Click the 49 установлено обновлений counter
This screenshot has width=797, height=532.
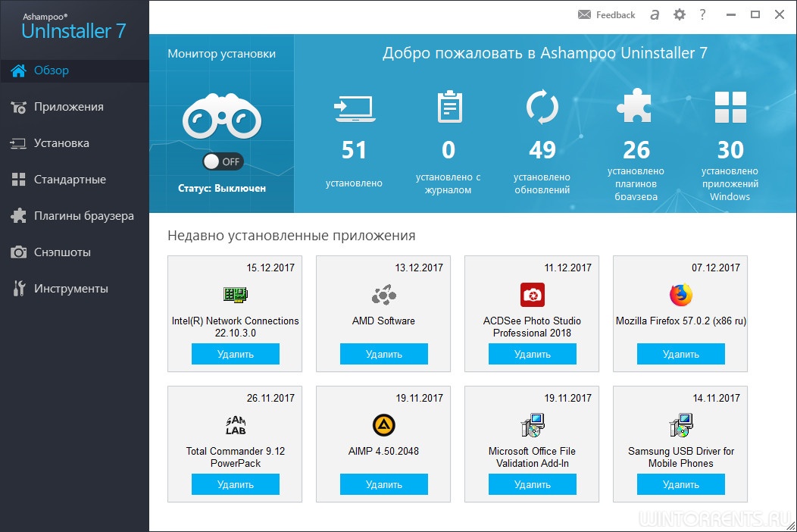tap(542, 167)
